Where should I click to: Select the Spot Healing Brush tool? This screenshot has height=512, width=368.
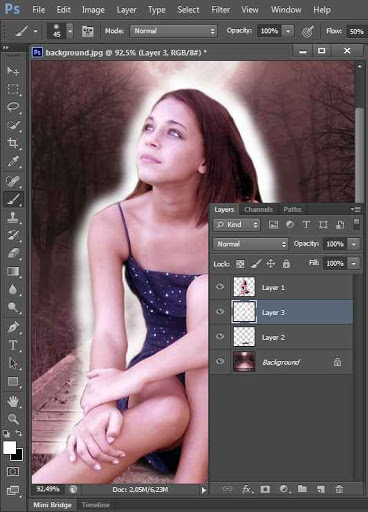click(x=13, y=181)
